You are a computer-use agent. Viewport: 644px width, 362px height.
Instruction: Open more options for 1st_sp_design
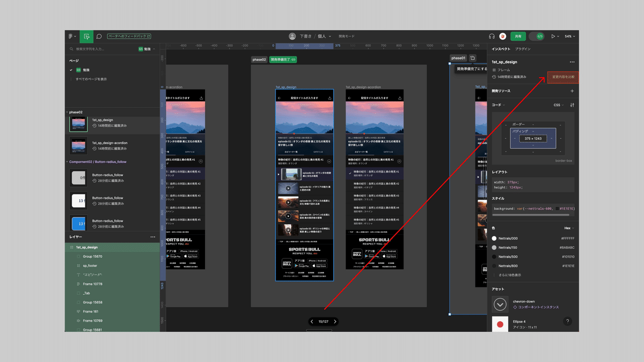(x=572, y=62)
